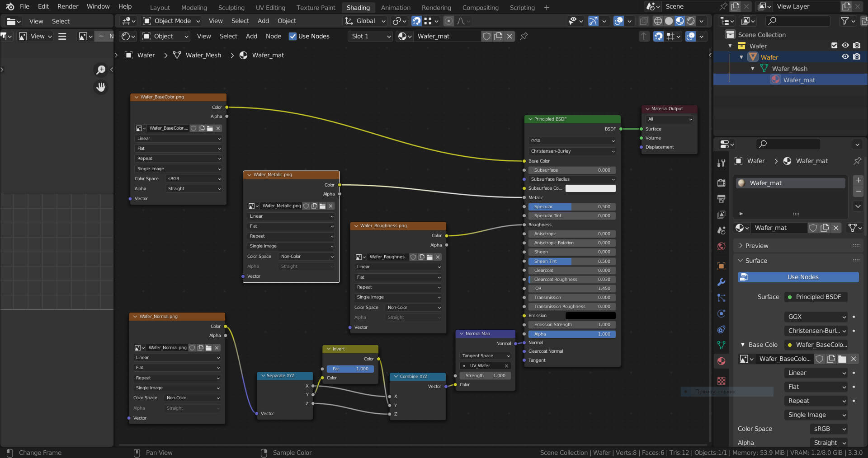This screenshot has width=868, height=458.
Task: Open the Material properties tab icon
Action: tap(722, 361)
